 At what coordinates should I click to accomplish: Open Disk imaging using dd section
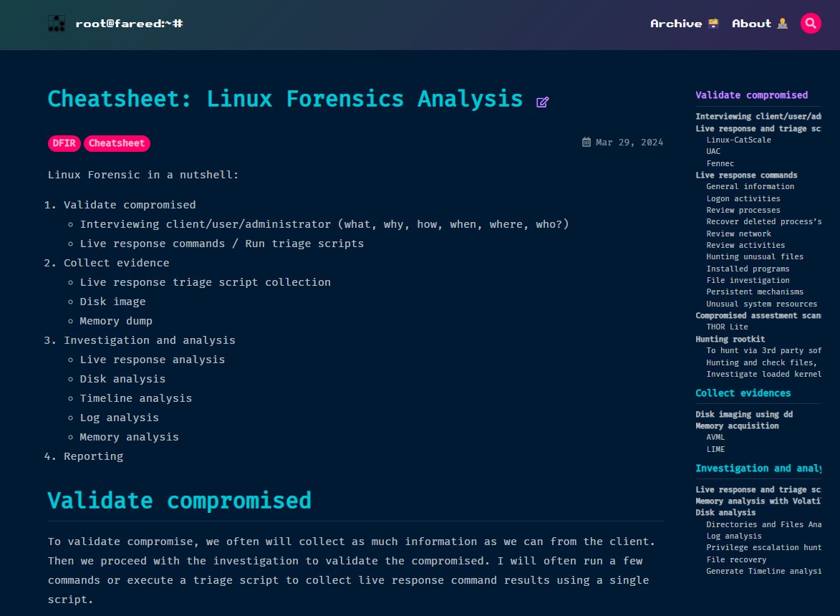(743, 414)
